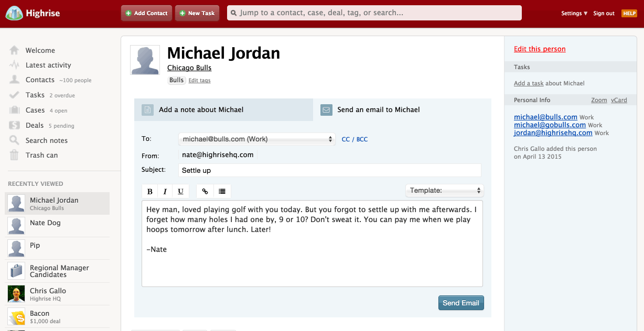Click the Send Email button

(x=461, y=303)
